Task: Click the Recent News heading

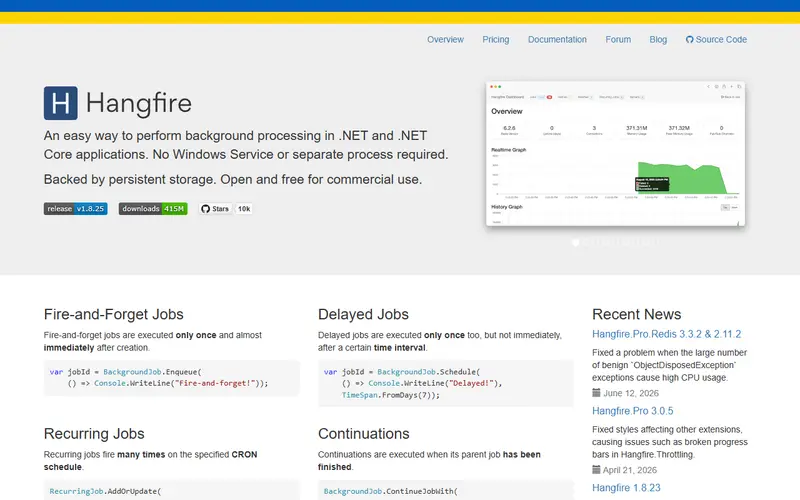Action: point(637,314)
